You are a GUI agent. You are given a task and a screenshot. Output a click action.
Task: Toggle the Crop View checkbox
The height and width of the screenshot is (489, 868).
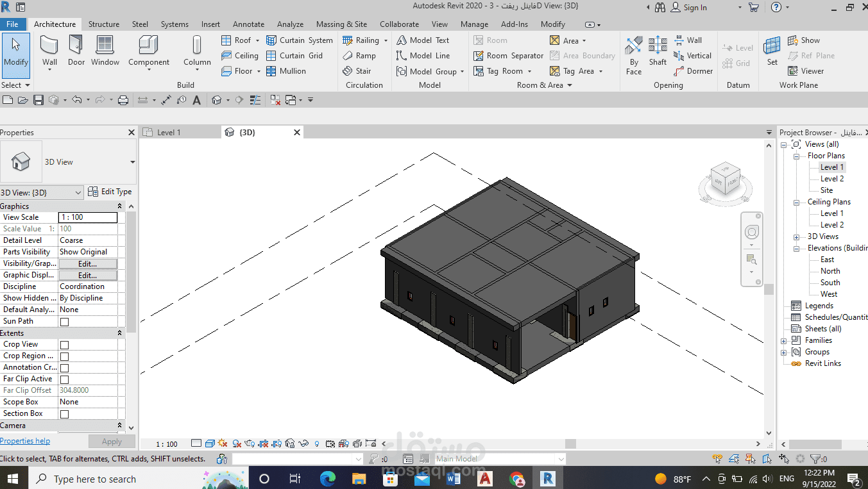click(x=64, y=345)
